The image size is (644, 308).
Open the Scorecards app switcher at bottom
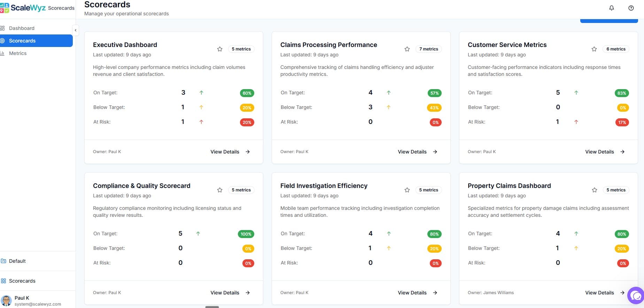pos(22,281)
